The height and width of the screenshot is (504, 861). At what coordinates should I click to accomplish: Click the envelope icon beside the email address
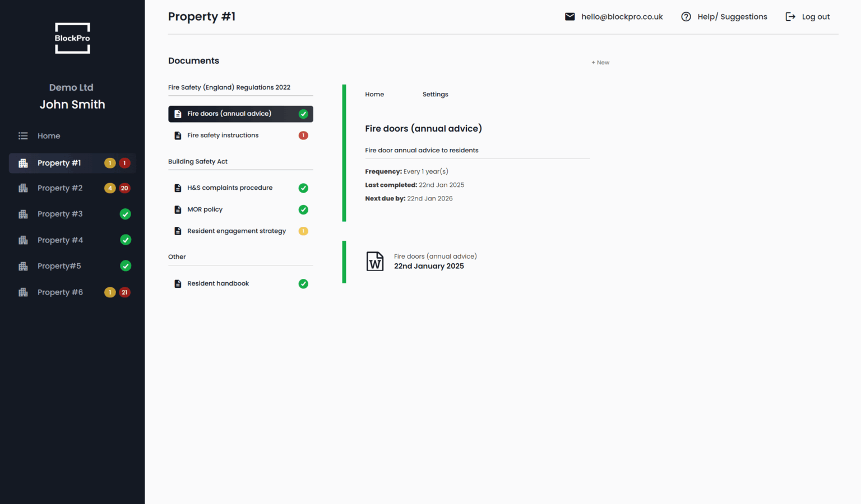pyautogui.click(x=570, y=16)
